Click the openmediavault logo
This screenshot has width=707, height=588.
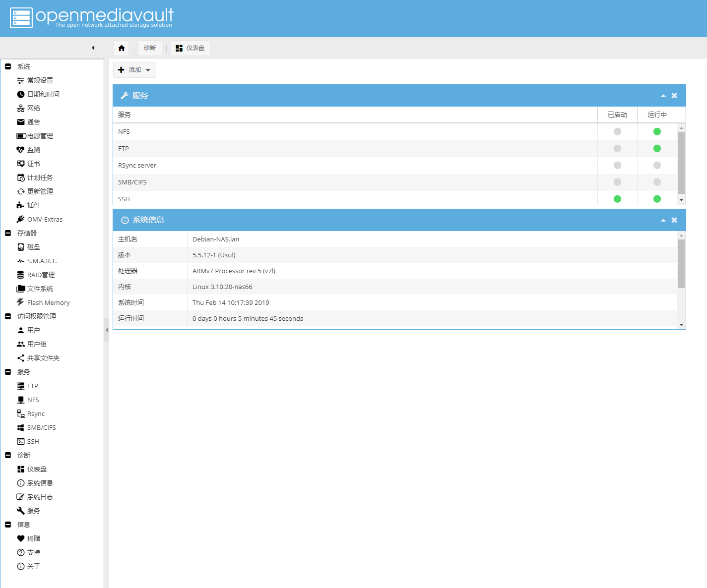pyautogui.click(x=92, y=18)
